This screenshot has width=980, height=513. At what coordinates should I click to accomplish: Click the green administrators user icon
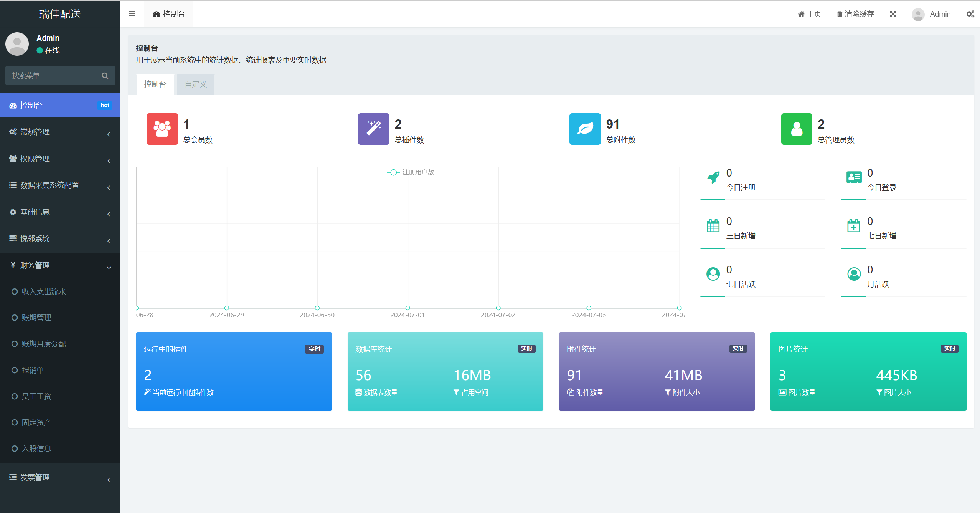tap(797, 129)
